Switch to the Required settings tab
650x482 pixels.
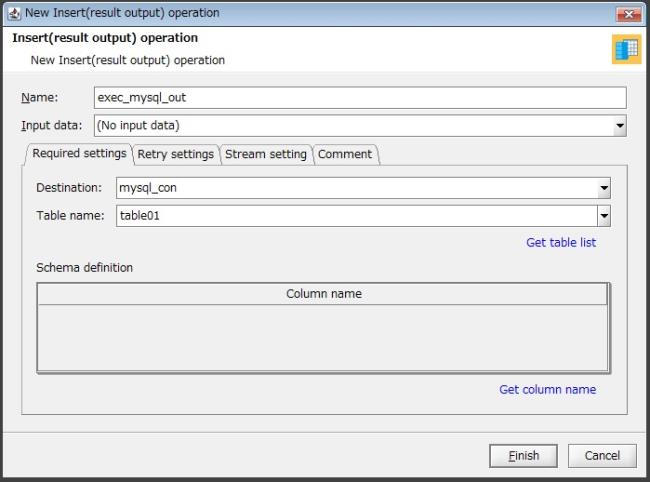(79, 154)
